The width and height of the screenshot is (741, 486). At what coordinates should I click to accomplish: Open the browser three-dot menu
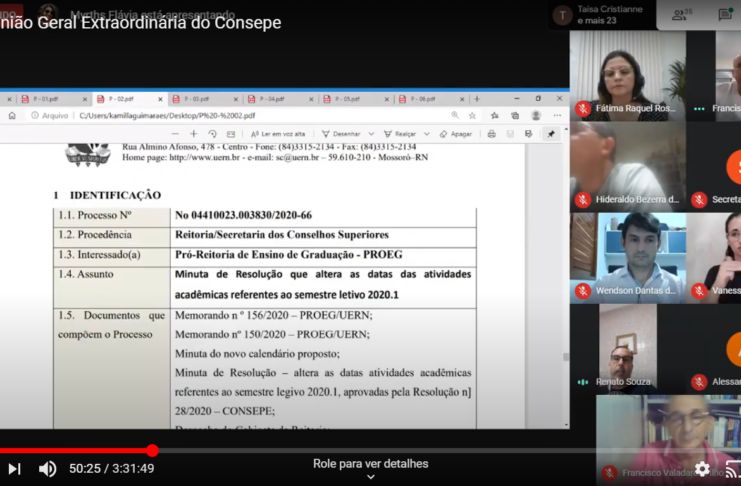click(x=558, y=115)
